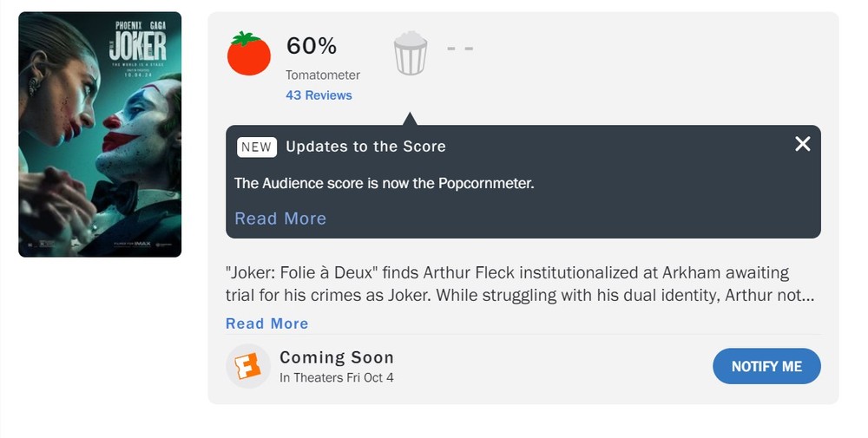Expand the synopsis with Read More
The width and height of the screenshot is (868, 438).
266,324
